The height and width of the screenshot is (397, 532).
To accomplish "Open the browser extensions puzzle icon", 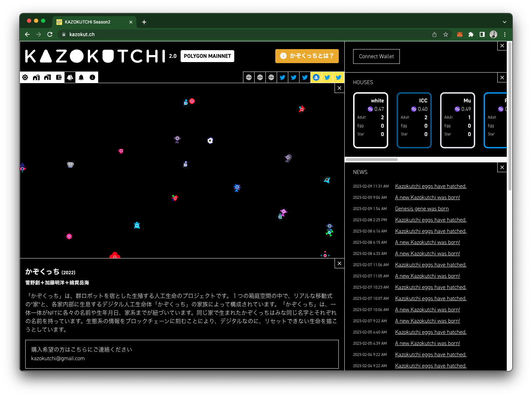I will pyautogui.click(x=471, y=34).
